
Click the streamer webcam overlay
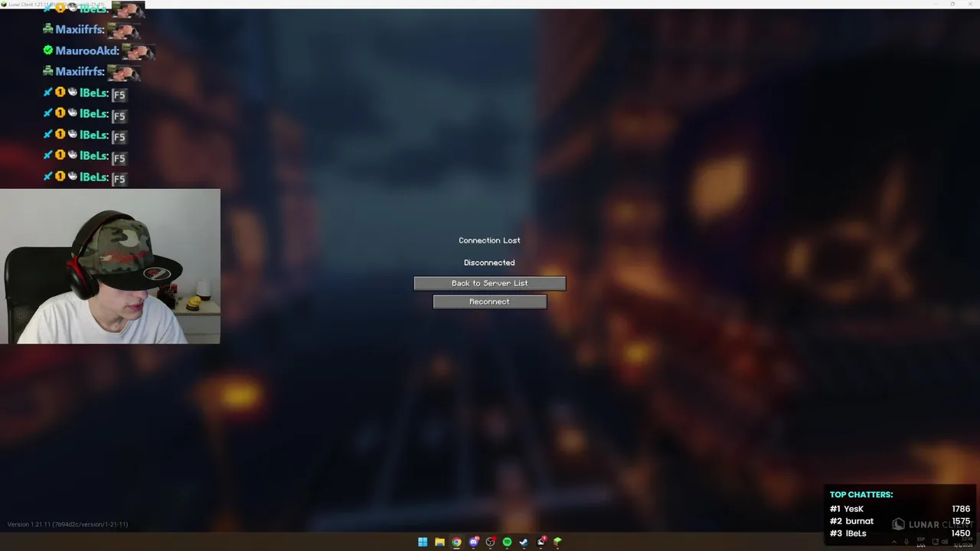click(x=110, y=266)
